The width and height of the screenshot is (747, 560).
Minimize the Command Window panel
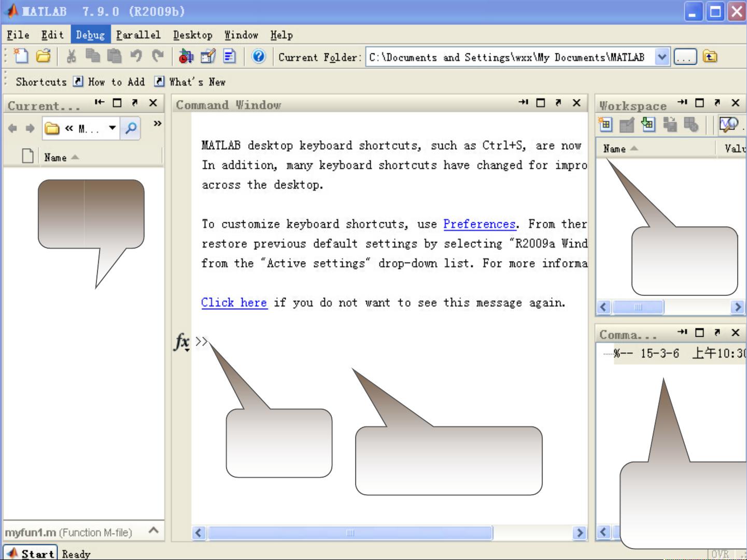(x=523, y=103)
